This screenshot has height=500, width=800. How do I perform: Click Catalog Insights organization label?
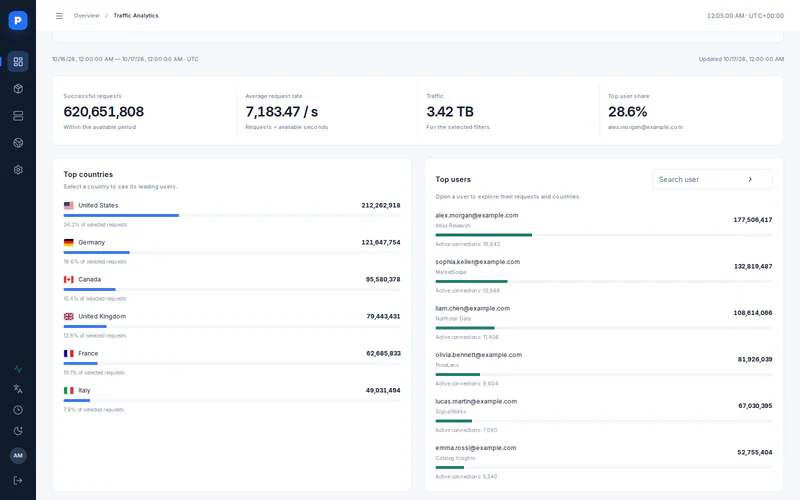pyautogui.click(x=455, y=458)
